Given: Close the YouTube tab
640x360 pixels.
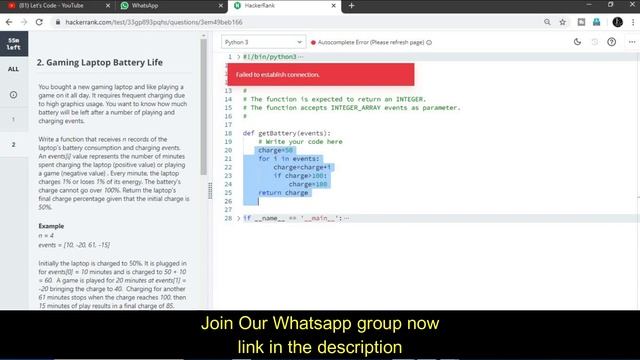Looking at the screenshot, I should 108,6.
